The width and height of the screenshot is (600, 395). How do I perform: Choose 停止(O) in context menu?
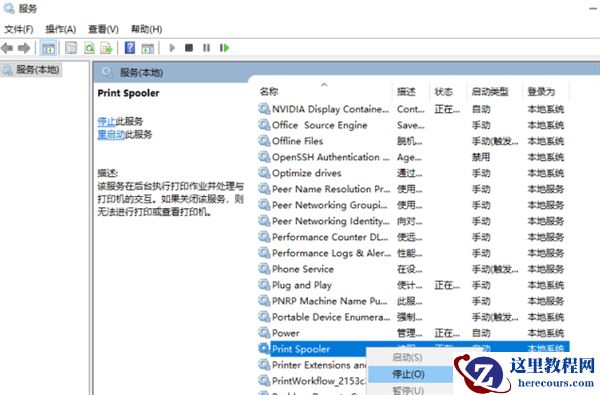coord(409,374)
